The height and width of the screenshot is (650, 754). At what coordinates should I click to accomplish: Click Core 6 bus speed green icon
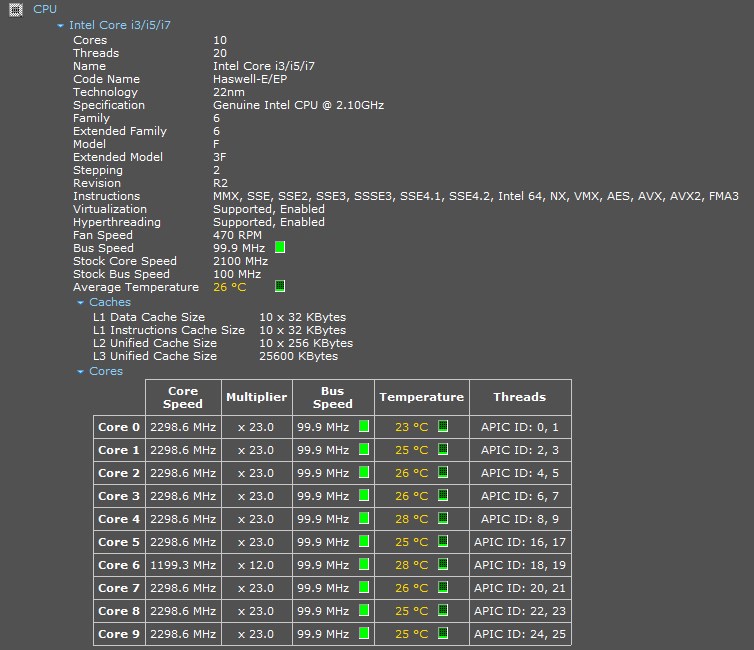(364, 564)
